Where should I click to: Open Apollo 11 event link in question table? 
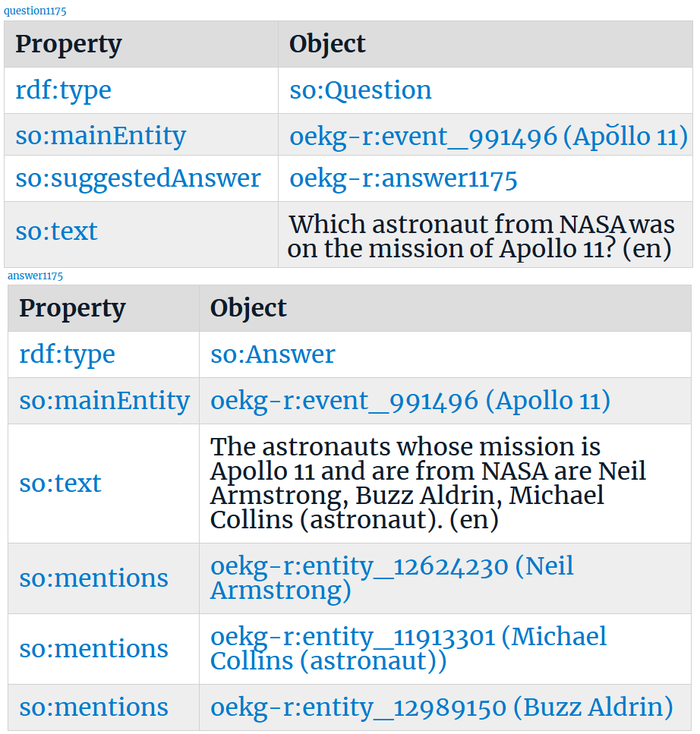(x=488, y=137)
